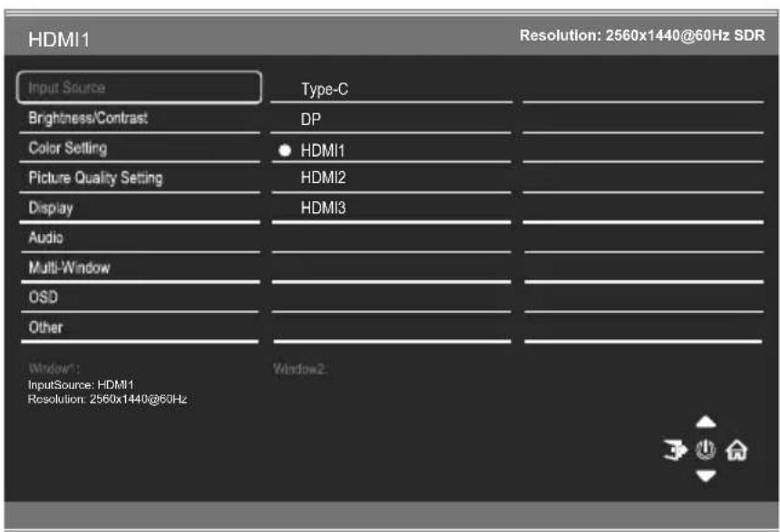The height and width of the screenshot is (532, 780).
Task: Open the Color Setting menu
Action: click(140, 148)
